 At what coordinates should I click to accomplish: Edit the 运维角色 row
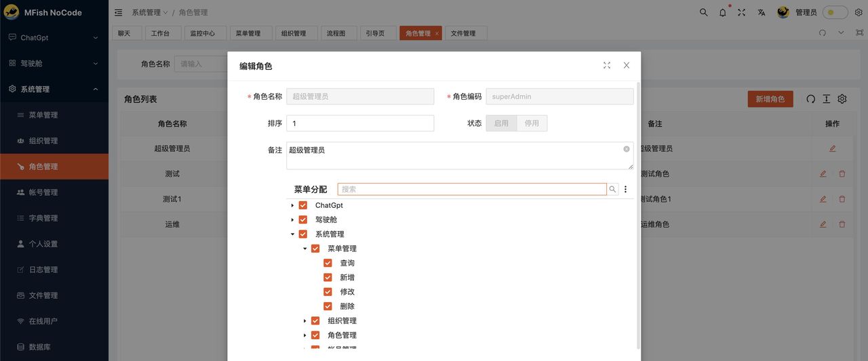tap(823, 224)
